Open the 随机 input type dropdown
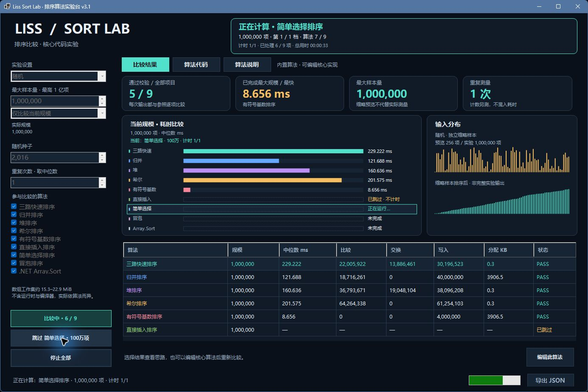This screenshot has width=588, height=392. point(102,76)
